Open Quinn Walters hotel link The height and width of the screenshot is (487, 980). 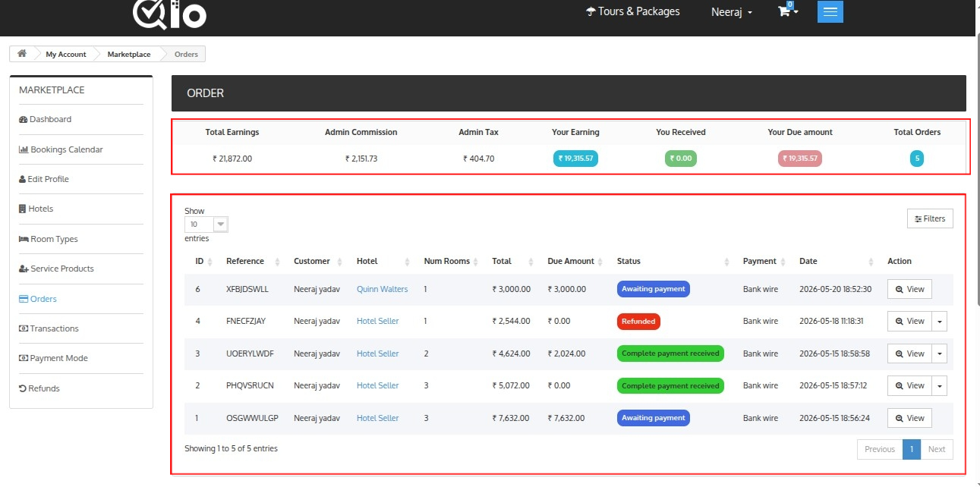(x=382, y=289)
